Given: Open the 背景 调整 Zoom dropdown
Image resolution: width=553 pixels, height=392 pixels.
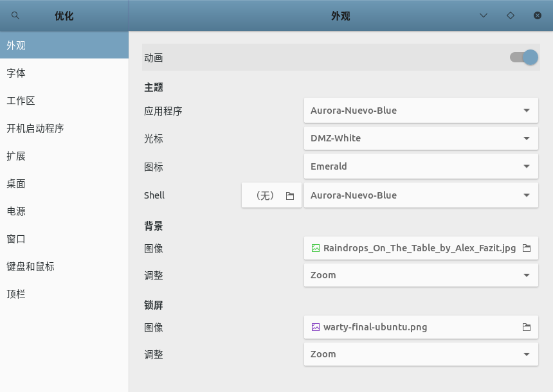Looking at the screenshot, I should pyautogui.click(x=421, y=275).
